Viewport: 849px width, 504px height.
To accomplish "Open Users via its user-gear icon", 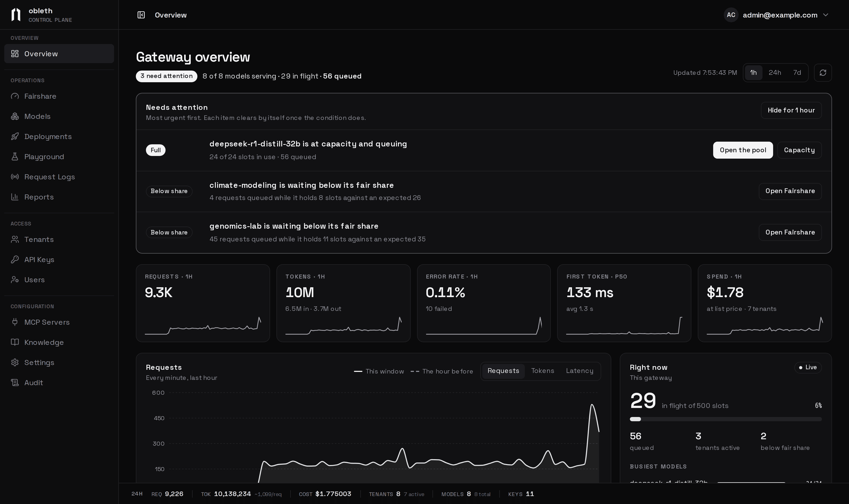I will 15,280.
